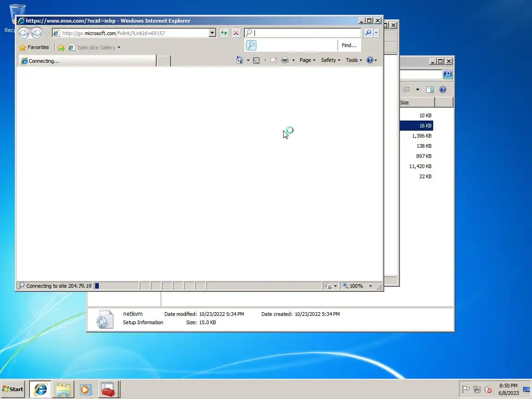Click the Read Mail envelope icon
The width and height of the screenshot is (532, 399).
(274, 60)
